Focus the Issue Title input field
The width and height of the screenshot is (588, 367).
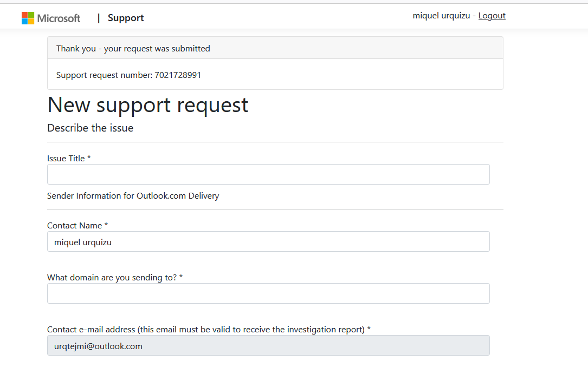[x=268, y=174]
